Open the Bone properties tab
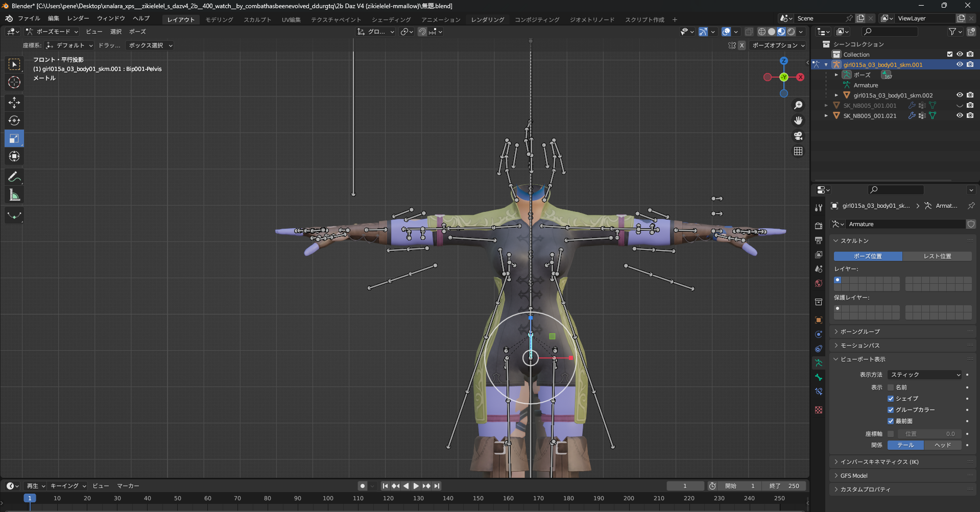The height and width of the screenshot is (512, 980). pyautogui.click(x=819, y=377)
